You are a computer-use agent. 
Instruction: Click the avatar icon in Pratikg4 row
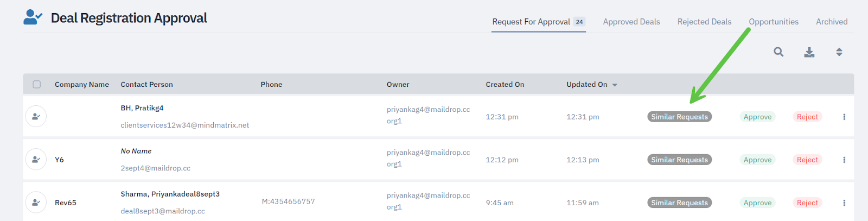[36, 116]
